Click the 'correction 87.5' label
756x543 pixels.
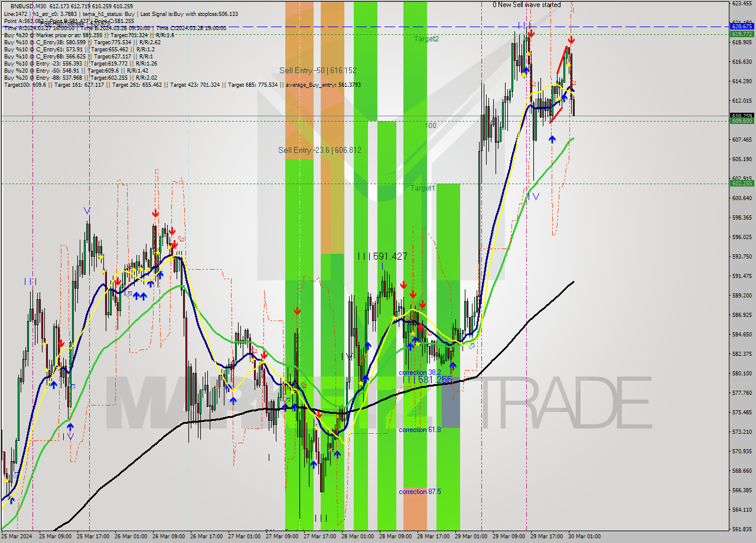(x=419, y=492)
